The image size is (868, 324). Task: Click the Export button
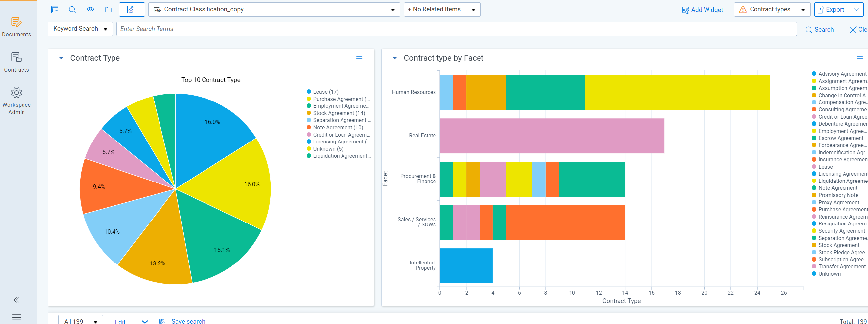pos(831,10)
